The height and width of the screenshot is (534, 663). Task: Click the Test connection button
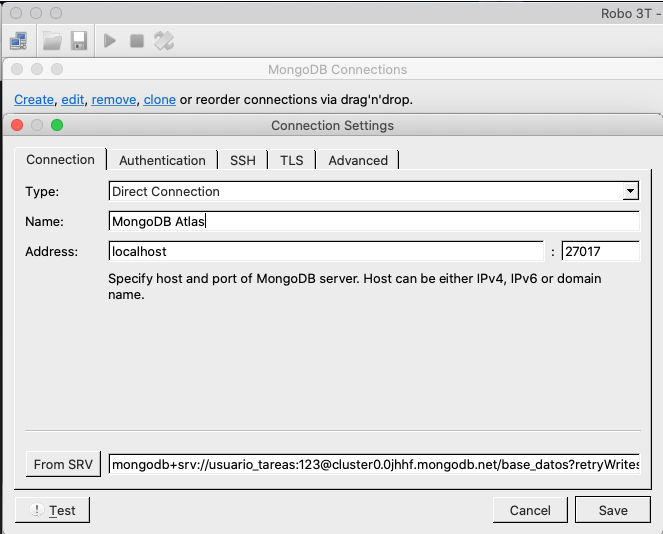52,510
